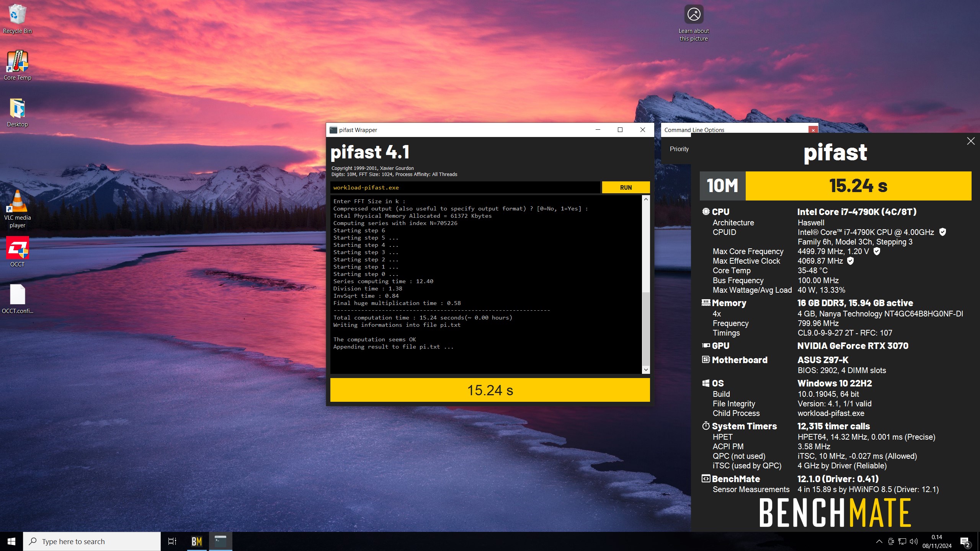
Task: Click the Type here to search box
Action: click(92, 541)
